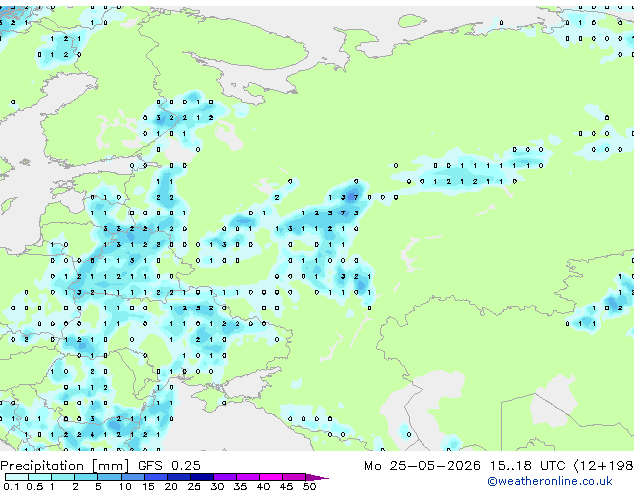Click legend swatch between 45 and 50
The width and height of the screenshot is (634, 490).
pos(294,477)
